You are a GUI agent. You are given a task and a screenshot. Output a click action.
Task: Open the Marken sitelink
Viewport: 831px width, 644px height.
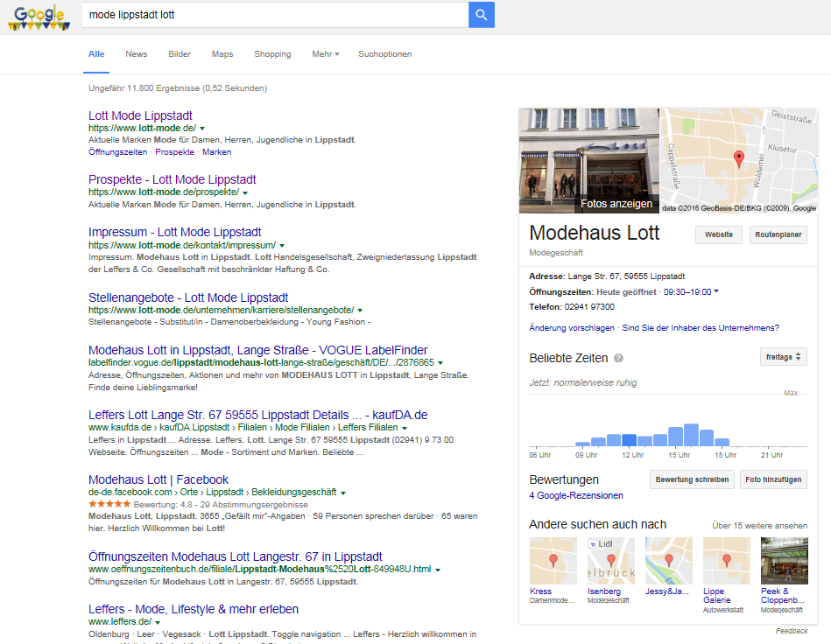click(x=217, y=152)
